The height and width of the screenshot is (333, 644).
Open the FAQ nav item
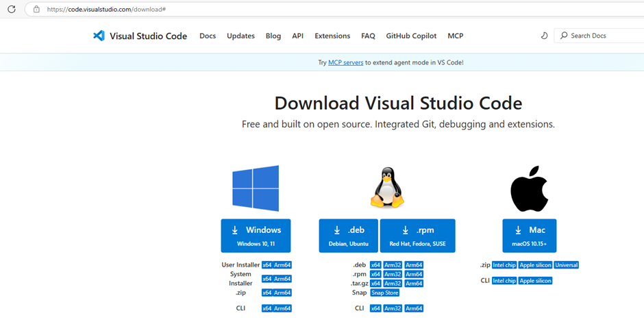click(368, 36)
